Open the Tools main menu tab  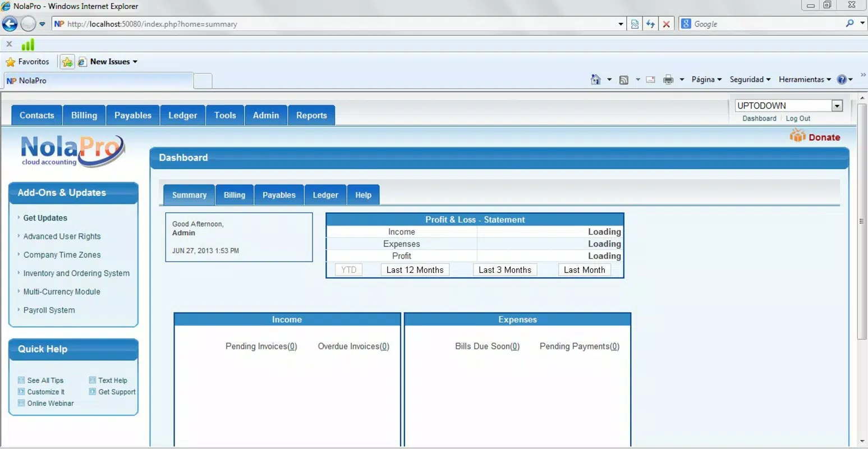pos(225,115)
